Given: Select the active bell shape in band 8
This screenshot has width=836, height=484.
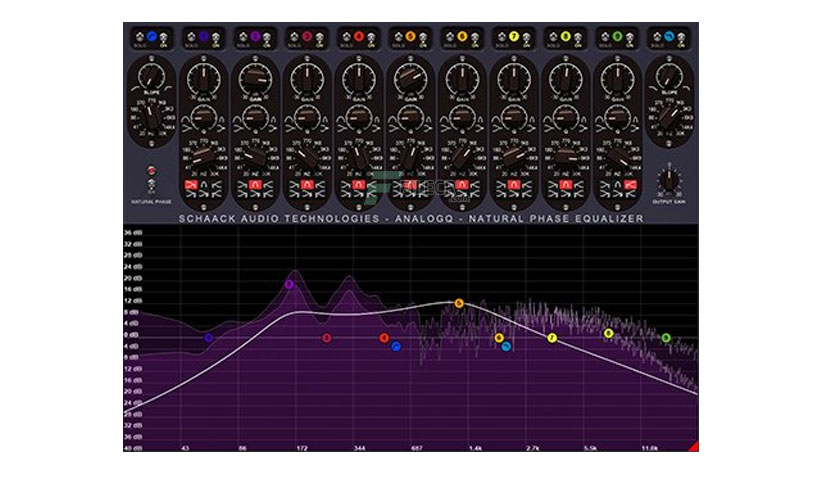Looking at the screenshot, I should (566, 185).
